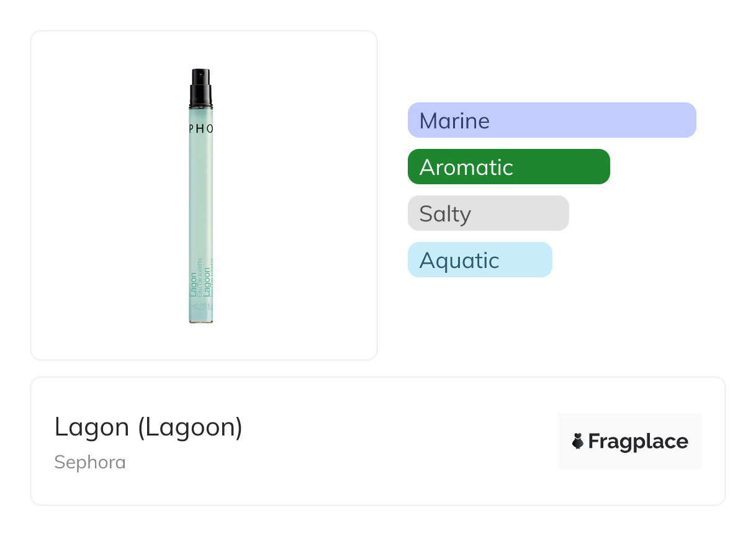Click the Sephora brand name
The image size is (756, 536).
(x=90, y=462)
